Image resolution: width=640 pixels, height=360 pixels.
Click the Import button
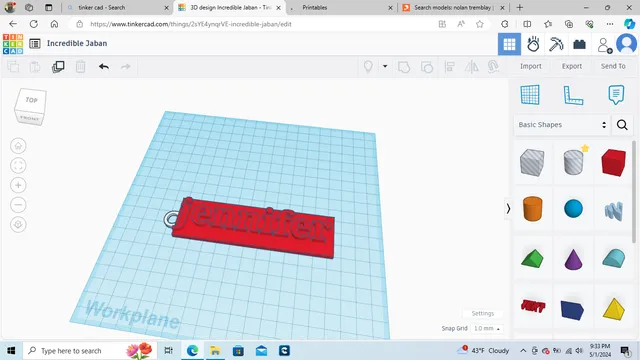tap(531, 66)
